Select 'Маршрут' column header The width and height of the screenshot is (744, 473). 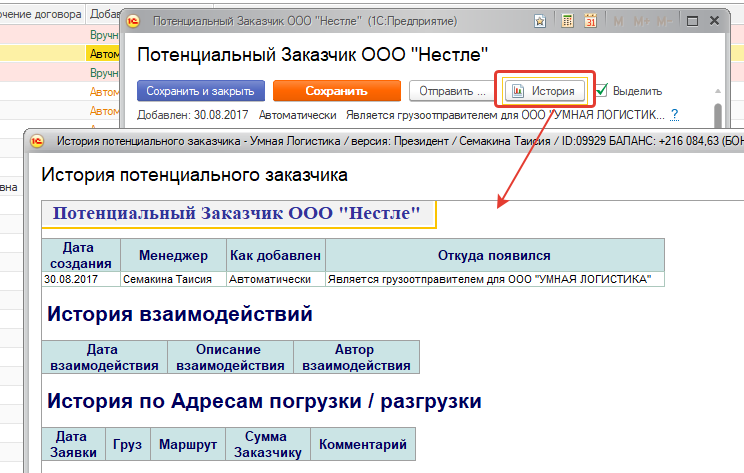click(188, 444)
